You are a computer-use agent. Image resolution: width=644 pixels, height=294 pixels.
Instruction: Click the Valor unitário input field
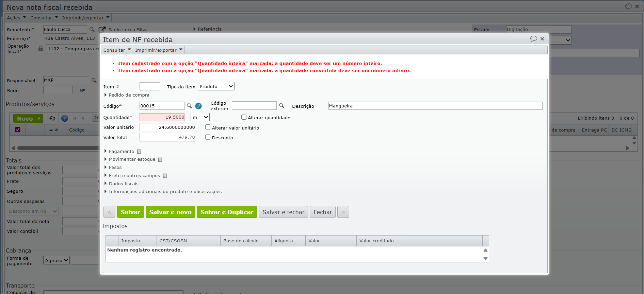pos(167,127)
